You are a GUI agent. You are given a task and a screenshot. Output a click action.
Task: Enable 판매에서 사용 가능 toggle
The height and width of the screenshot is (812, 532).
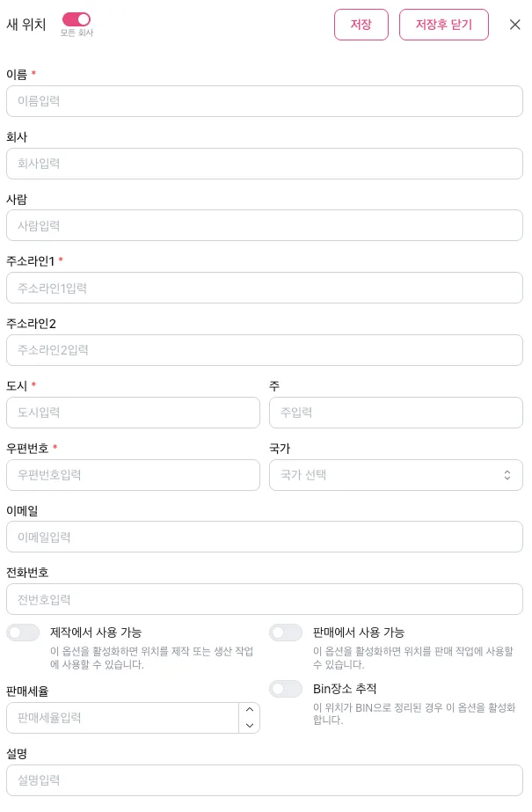point(286,633)
